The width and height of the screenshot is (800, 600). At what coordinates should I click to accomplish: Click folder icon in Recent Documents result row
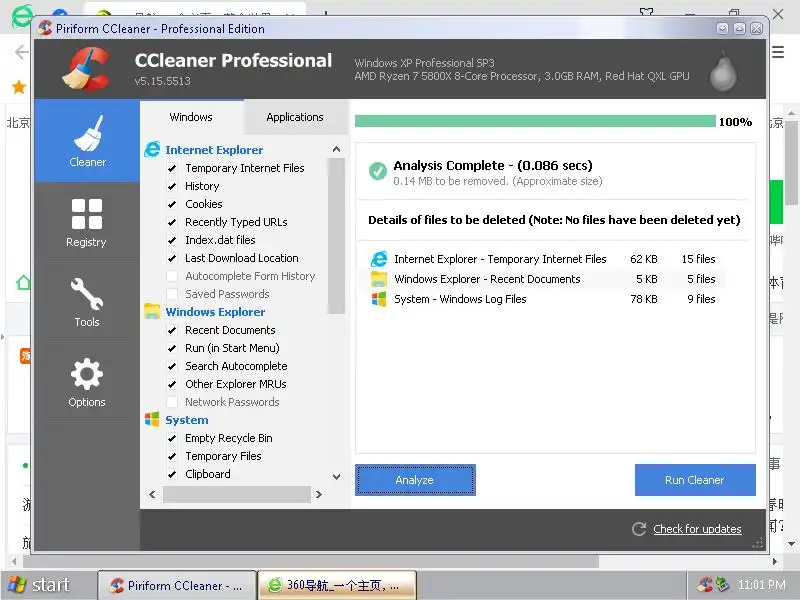click(x=379, y=279)
